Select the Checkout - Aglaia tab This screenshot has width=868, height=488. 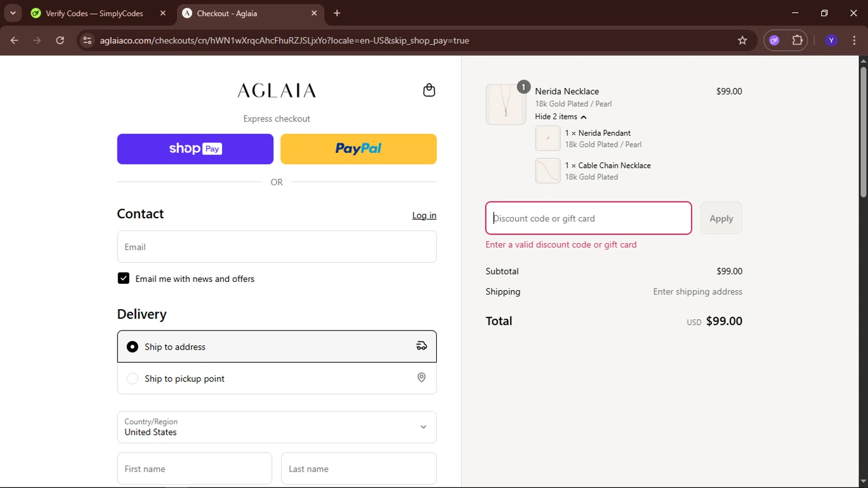coord(250,13)
